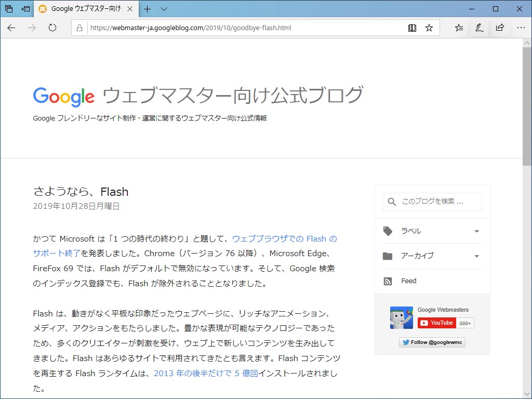Subscribe via the YouTube button
The height and width of the screenshot is (399, 532).
coord(436,323)
